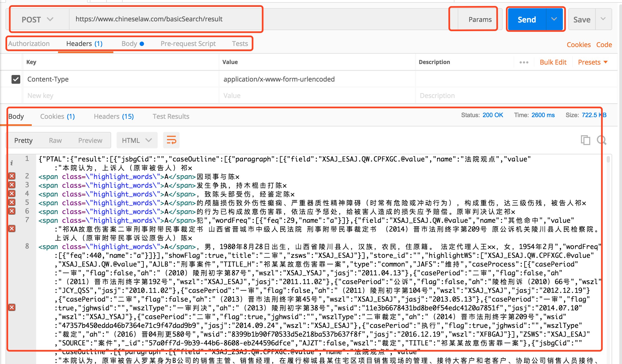The width and height of the screenshot is (622, 364).
Task: Switch response view to Raw
Action: (x=55, y=140)
